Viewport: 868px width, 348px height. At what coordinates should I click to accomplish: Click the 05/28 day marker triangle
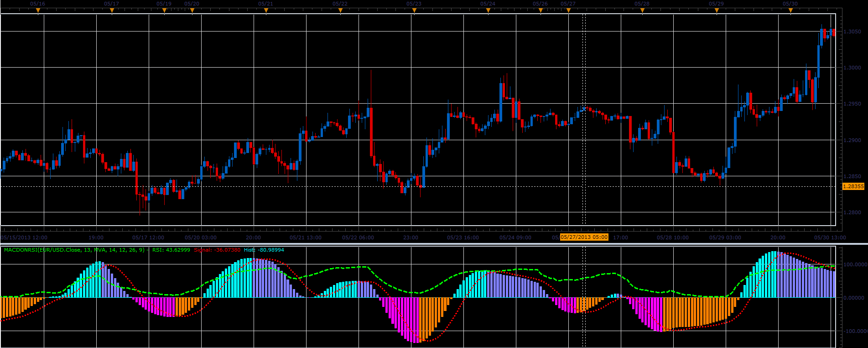click(642, 11)
